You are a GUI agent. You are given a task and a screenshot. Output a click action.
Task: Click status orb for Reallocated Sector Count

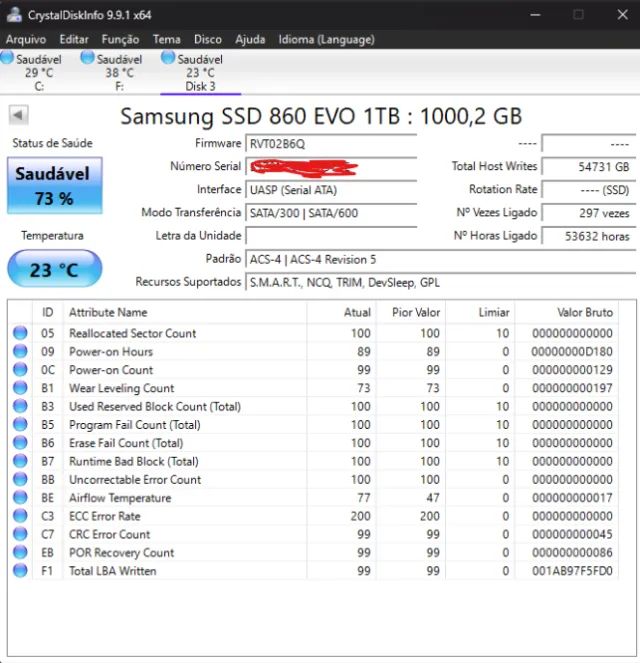click(x=20, y=333)
